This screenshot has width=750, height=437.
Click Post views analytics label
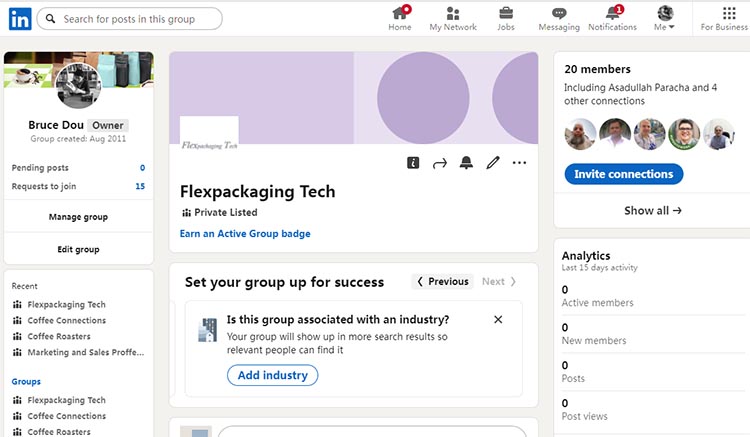point(585,416)
